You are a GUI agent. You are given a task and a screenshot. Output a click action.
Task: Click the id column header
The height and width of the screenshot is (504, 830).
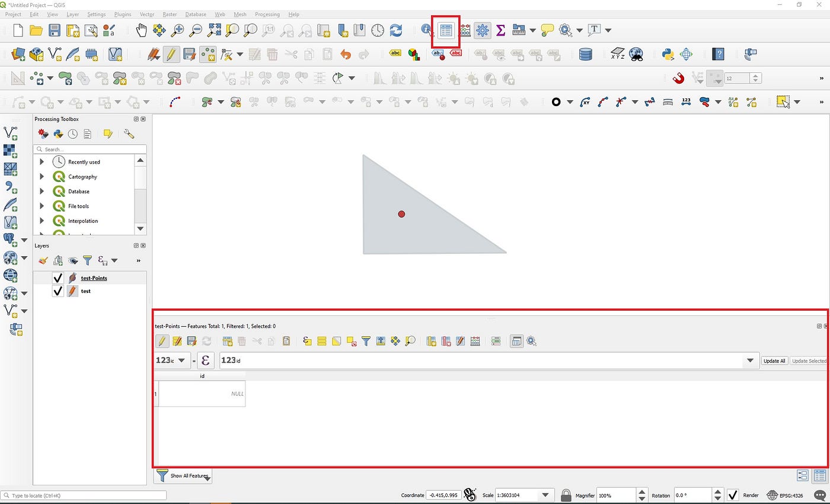(x=202, y=376)
